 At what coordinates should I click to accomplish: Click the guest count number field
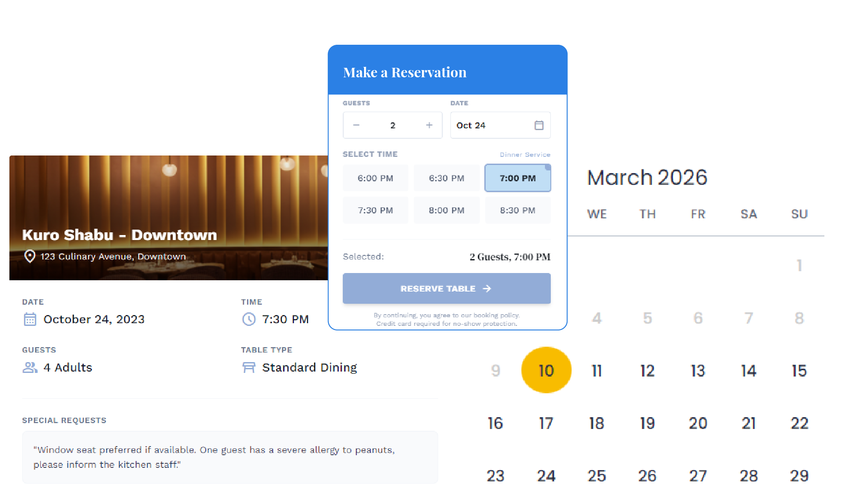coord(393,125)
